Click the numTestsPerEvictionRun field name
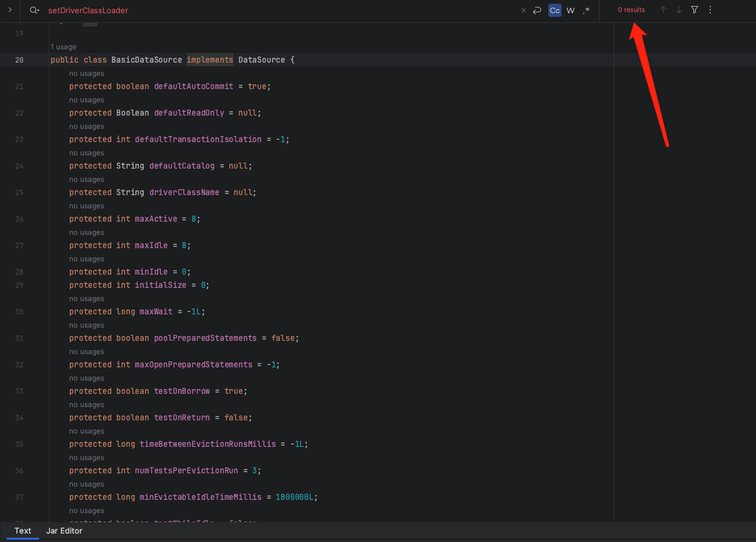756x542 pixels. 187,470
